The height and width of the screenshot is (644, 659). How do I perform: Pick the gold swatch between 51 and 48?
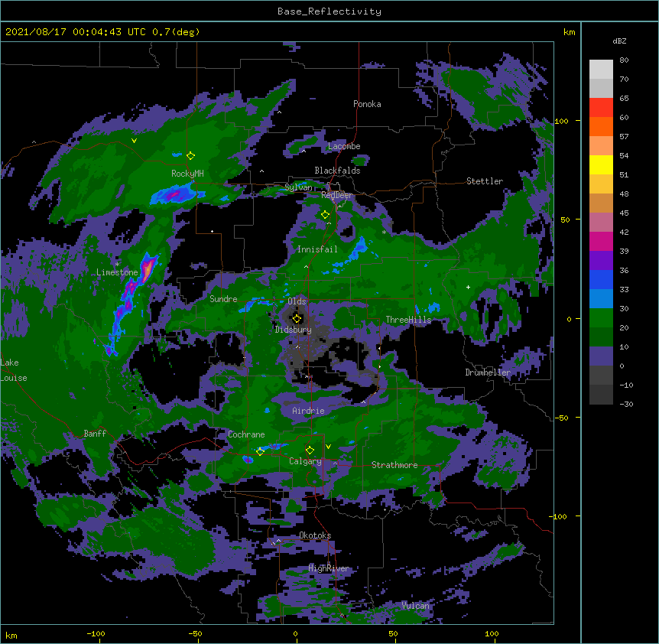click(x=601, y=184)
